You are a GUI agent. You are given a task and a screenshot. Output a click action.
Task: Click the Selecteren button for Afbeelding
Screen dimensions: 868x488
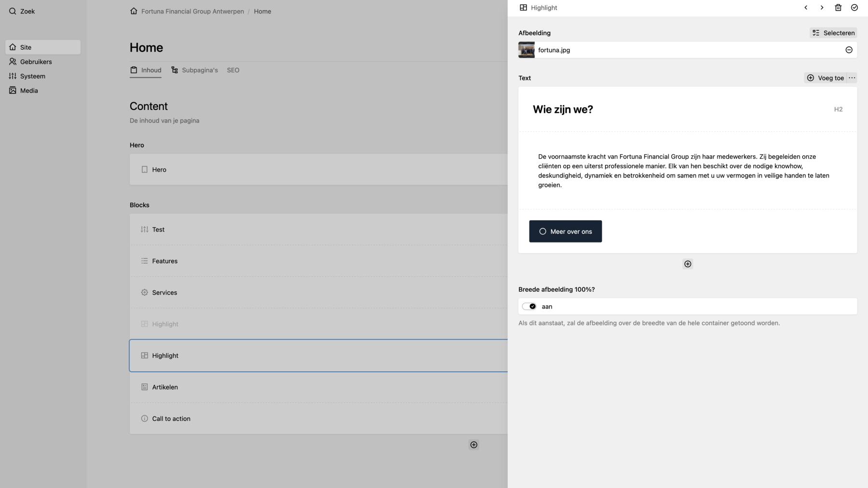834,33
